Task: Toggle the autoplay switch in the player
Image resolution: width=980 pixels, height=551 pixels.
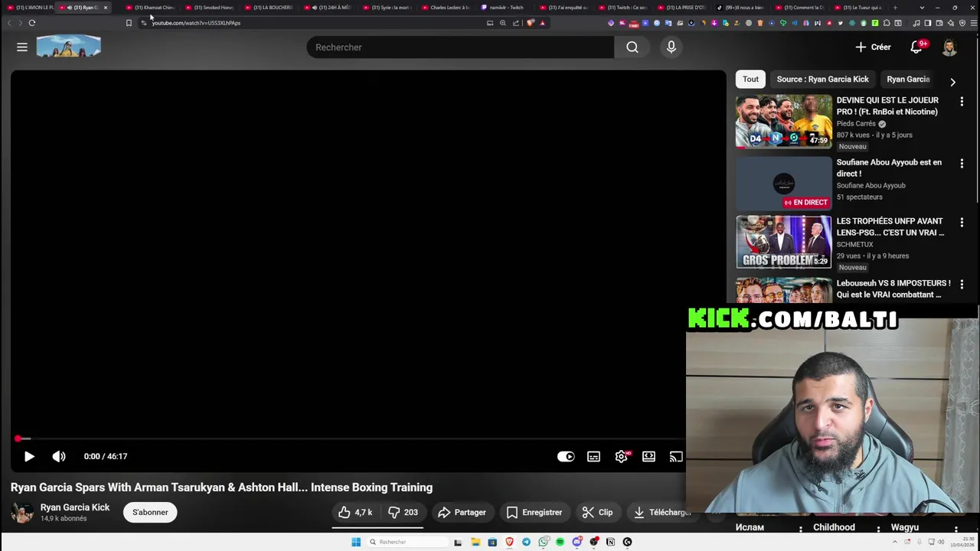Action: (566, 456)
